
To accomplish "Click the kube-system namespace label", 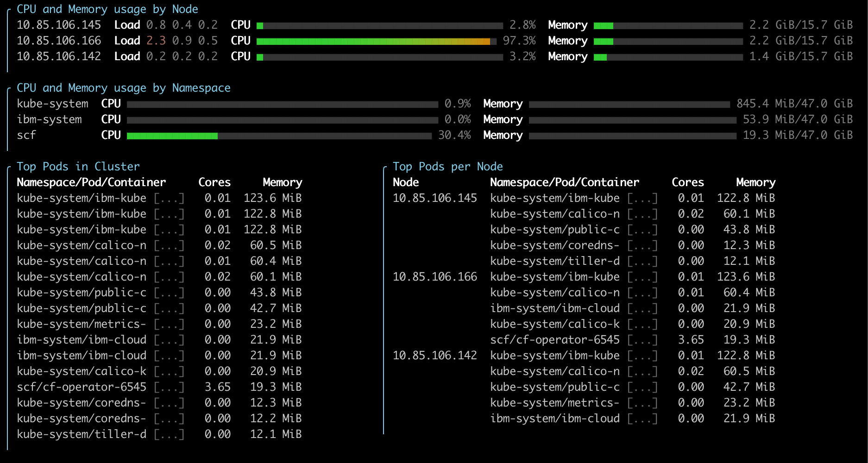I will pos(52,104).
